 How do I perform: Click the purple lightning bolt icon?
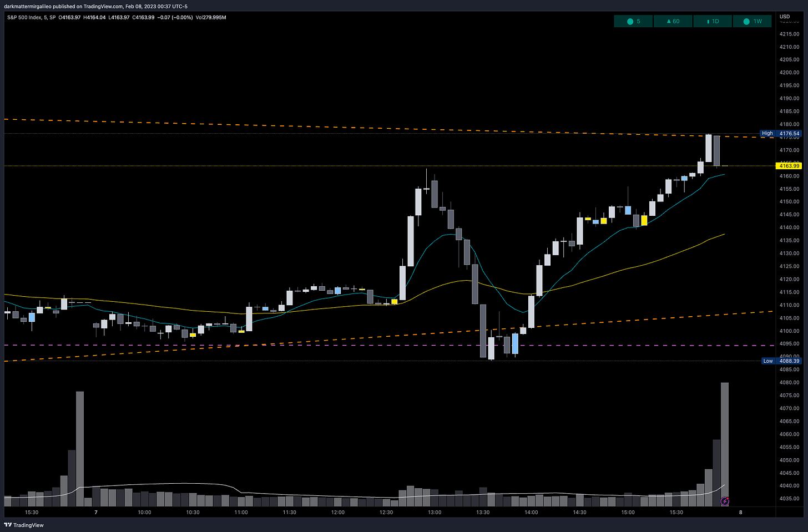point(724,501)
